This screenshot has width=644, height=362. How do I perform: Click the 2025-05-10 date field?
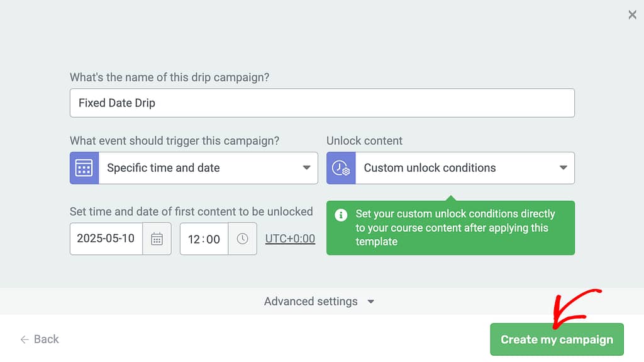coord(106,239)
